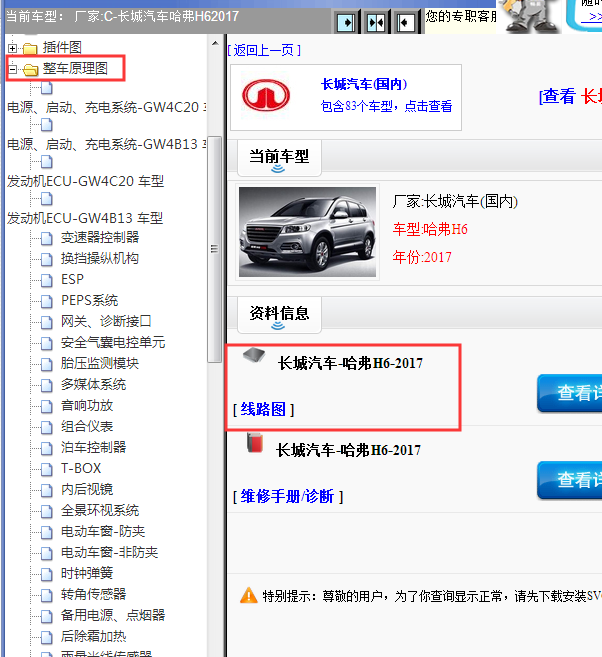Click the page icon beside 备用电源、点烟器
This screenshot has height=657, width=602.
[47, 616]
